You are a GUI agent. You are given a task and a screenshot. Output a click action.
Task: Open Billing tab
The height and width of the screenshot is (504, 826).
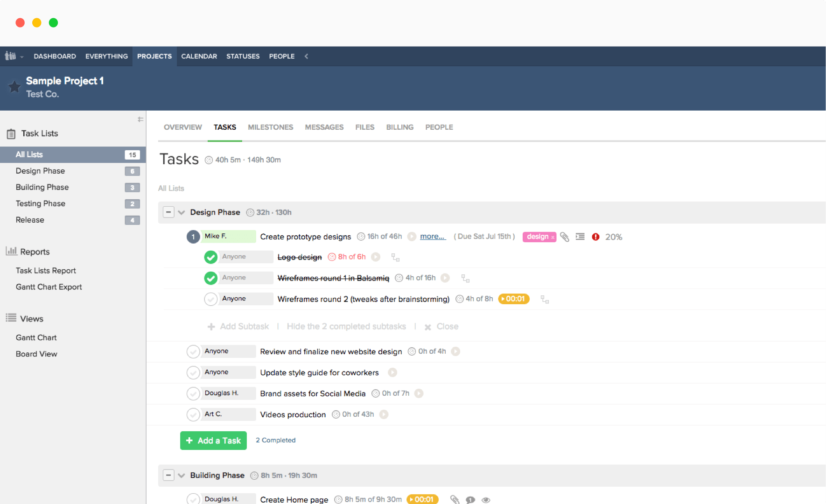click(400, 127)
